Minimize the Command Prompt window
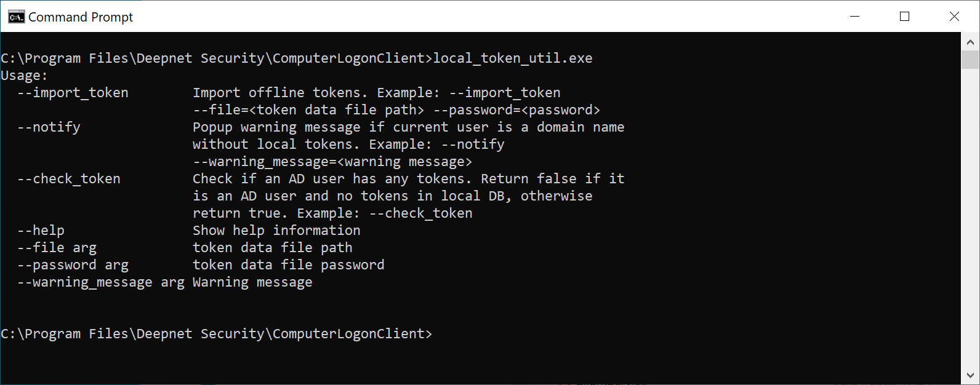980x385 pixels. tap(854, 17)
